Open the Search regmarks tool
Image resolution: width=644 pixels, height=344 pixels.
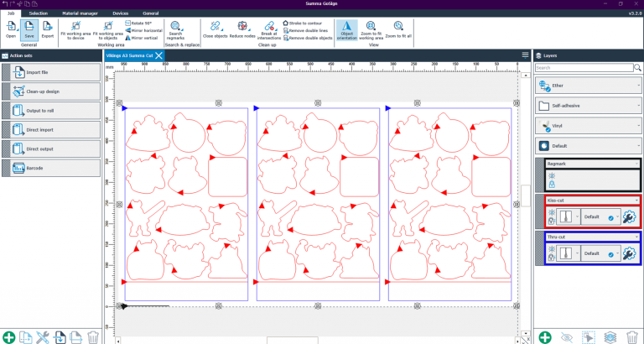[x=175, y=31]
